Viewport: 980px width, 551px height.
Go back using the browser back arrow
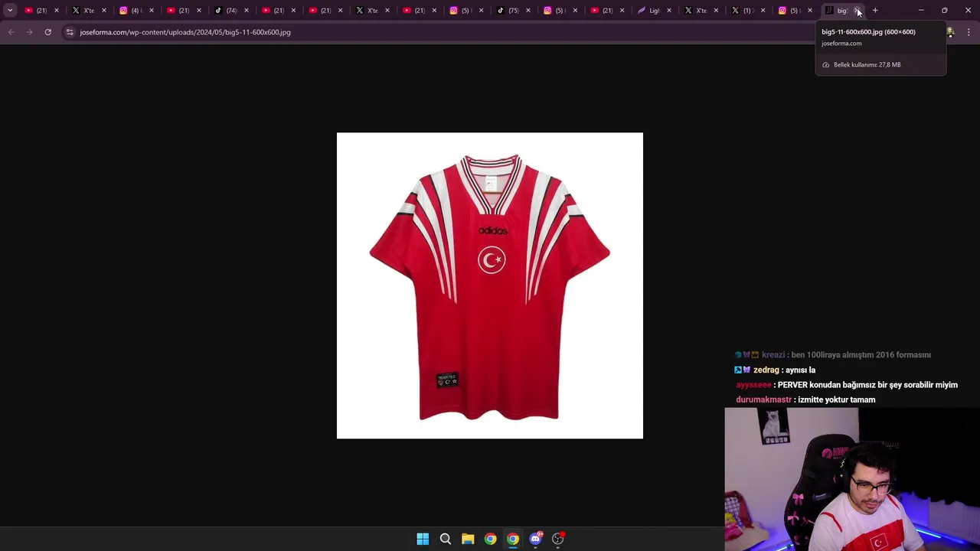point(11,32)
